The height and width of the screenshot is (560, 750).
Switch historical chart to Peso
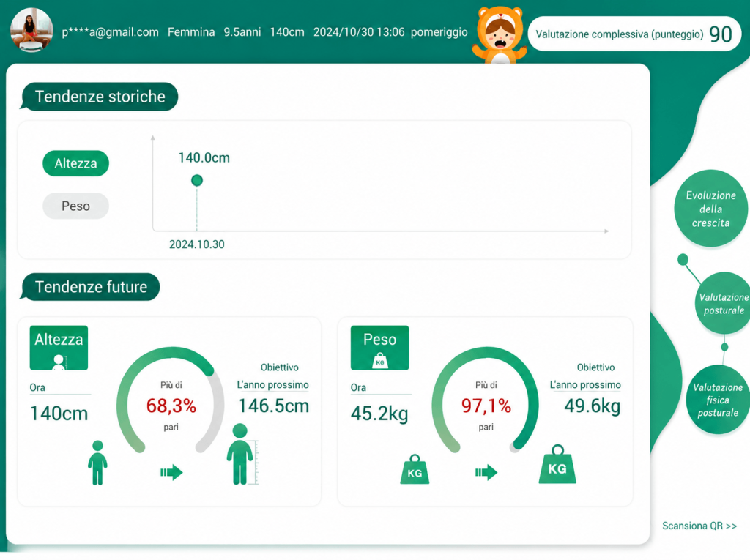75,206
